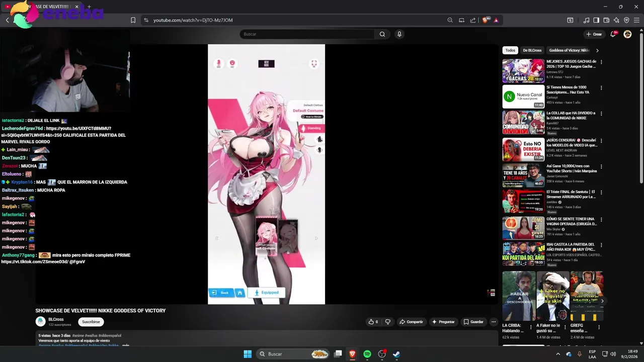Screen dimensions: 644x362
Task: Open Spotify from the taskbar
Action: pos(367,354)
